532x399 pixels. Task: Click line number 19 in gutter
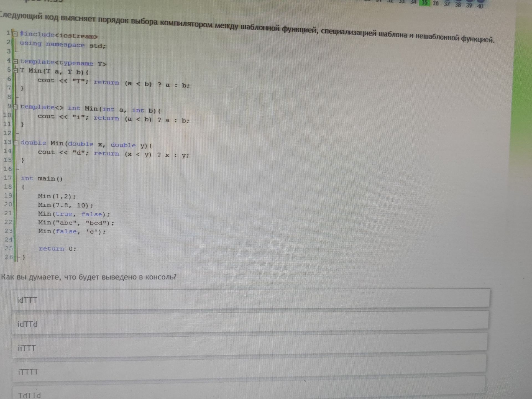tap(8, 195)
